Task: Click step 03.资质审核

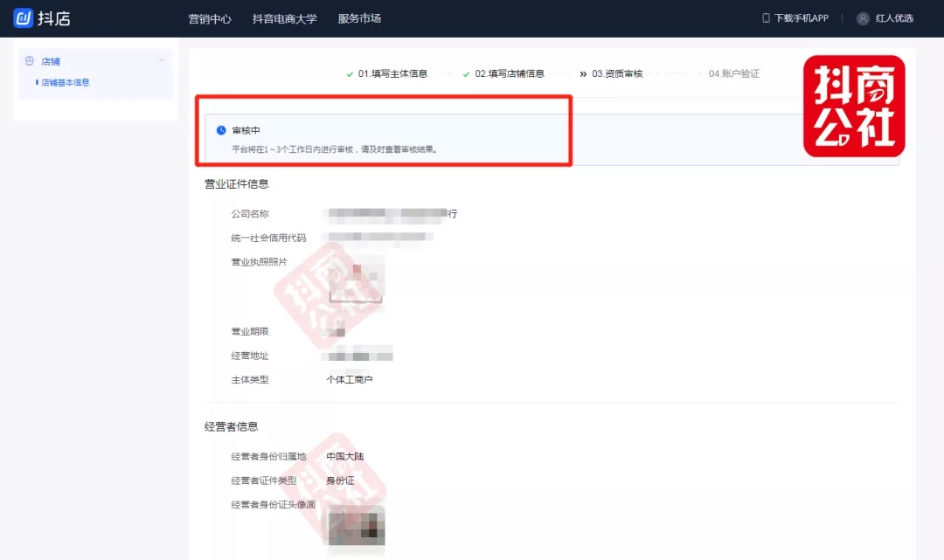Action: (x=617, y=73)
